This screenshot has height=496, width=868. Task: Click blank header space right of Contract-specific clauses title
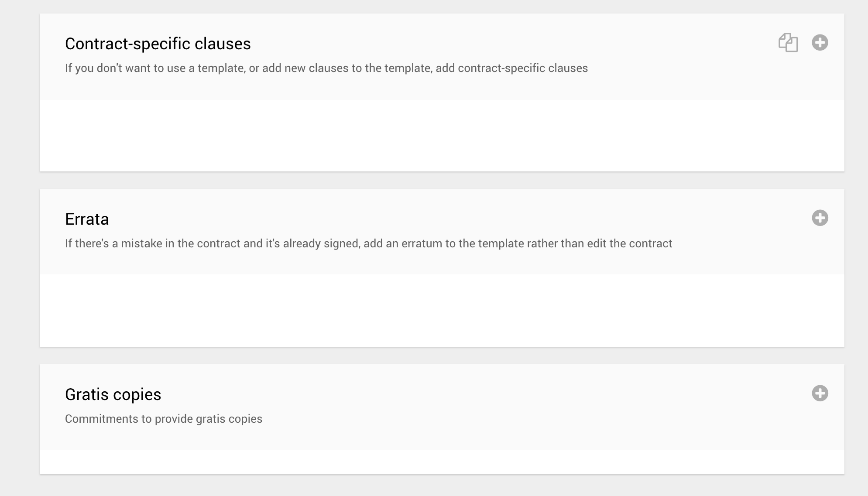click(480, 43)
